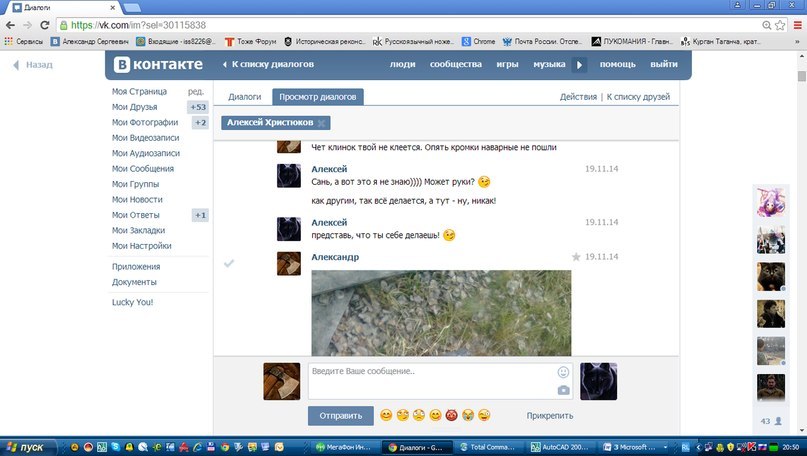
Task: Click the VKontakte logo
Action: pyautogui.click(x=158, y=64)
